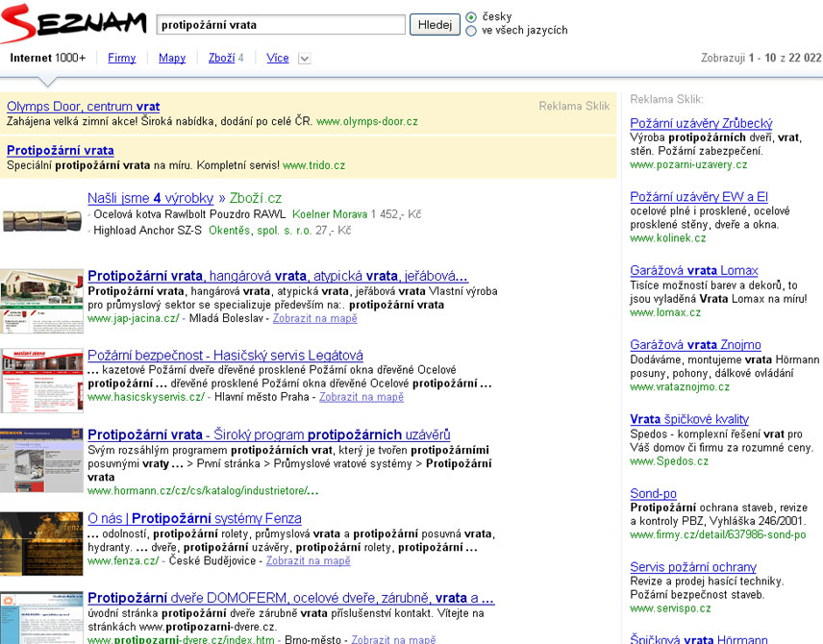Open 'Požární bezpečnost - Hasičský servis Legátová' result
The height and width of the screenshot is (644, 823).
(x=225, y=356)
